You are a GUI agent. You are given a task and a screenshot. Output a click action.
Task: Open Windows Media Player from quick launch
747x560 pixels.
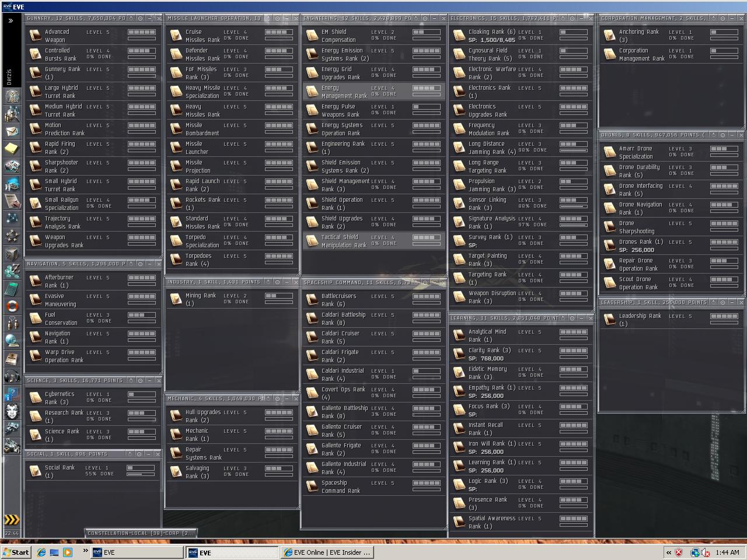pyautogui.click(x=67, y=552)
